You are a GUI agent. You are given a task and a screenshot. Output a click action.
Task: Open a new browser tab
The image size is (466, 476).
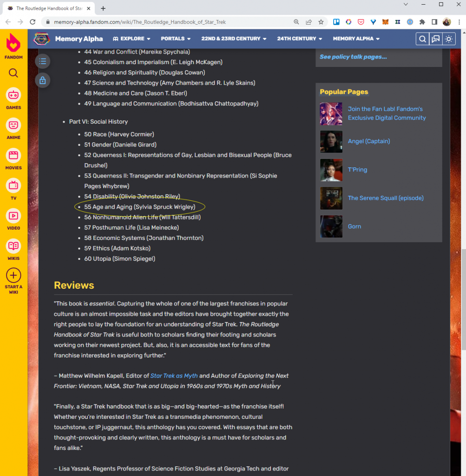tap(103, 8)
